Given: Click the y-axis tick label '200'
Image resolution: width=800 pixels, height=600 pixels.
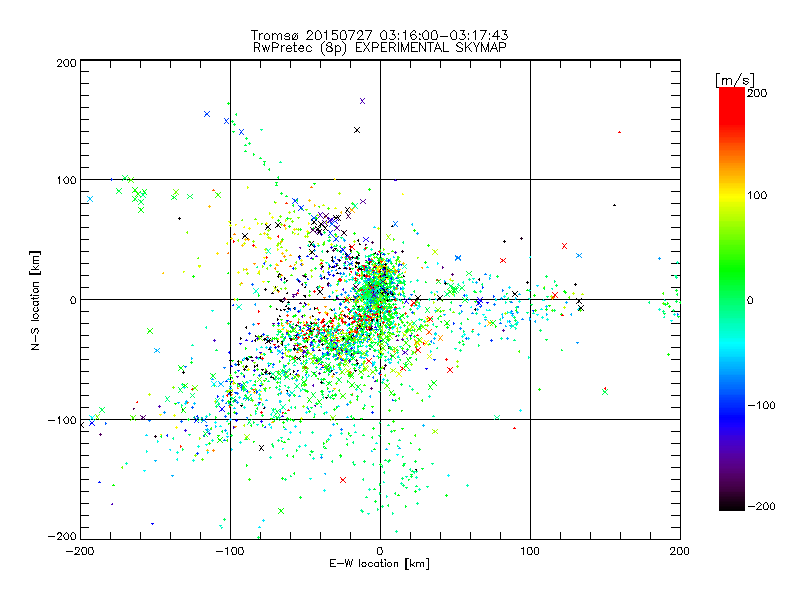Looking at the screenshot, I should [x=66, y=63].
